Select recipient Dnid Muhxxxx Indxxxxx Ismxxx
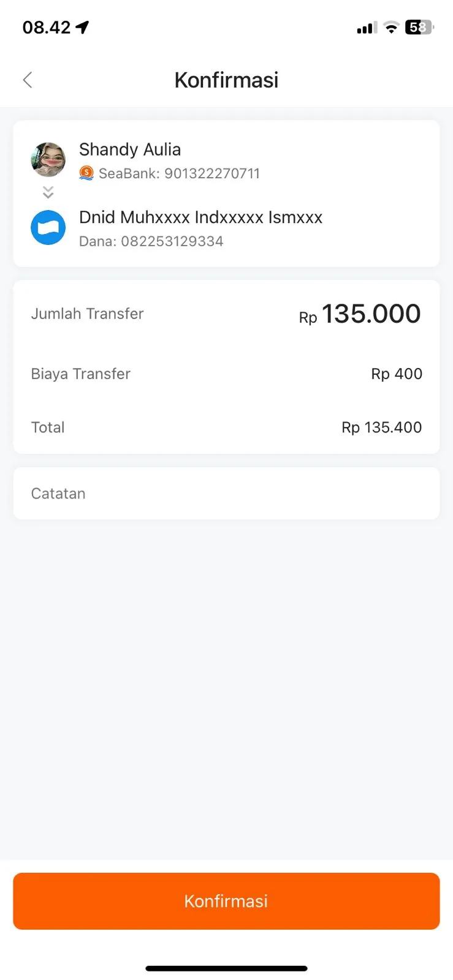453x980 pixels. 200,217
